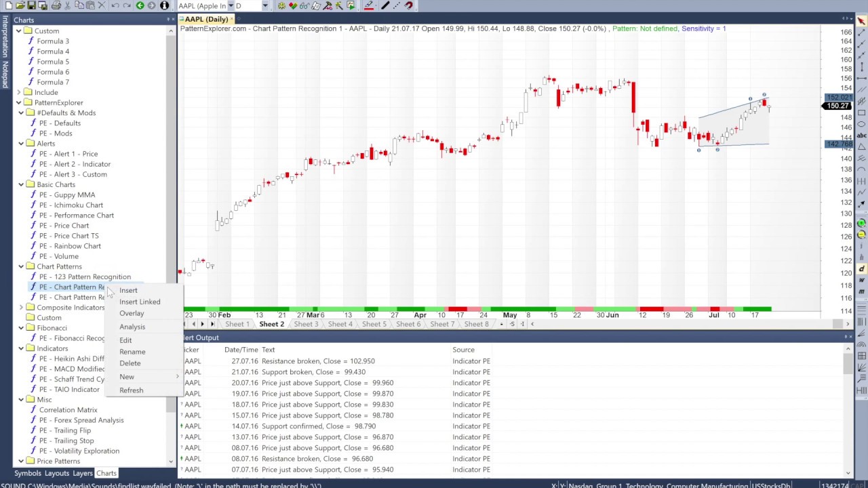
Task: Open the line color picker icon
Action: (x=368, y=5)
